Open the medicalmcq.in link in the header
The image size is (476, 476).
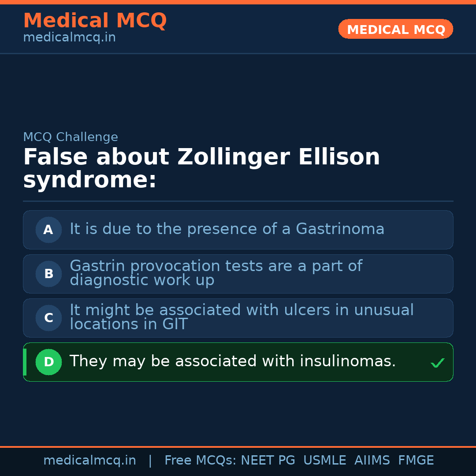(69, 38)
